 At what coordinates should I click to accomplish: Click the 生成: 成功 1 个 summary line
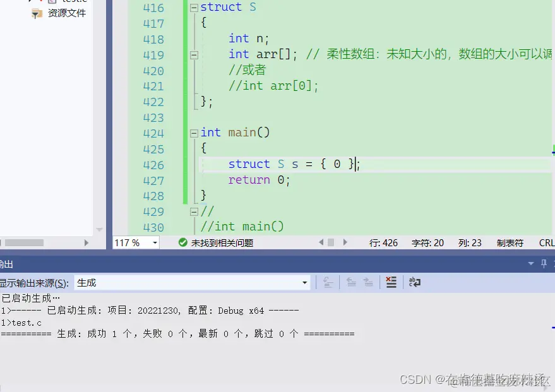point(177,334)
